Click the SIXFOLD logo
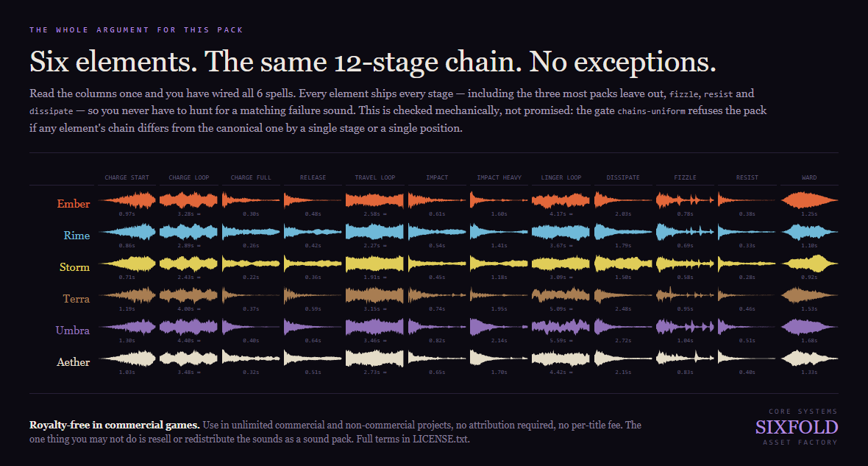 797,427
